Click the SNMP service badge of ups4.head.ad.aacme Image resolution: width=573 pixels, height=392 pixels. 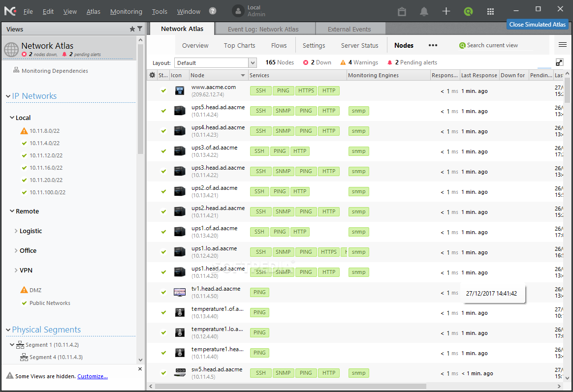pos(283,131)
